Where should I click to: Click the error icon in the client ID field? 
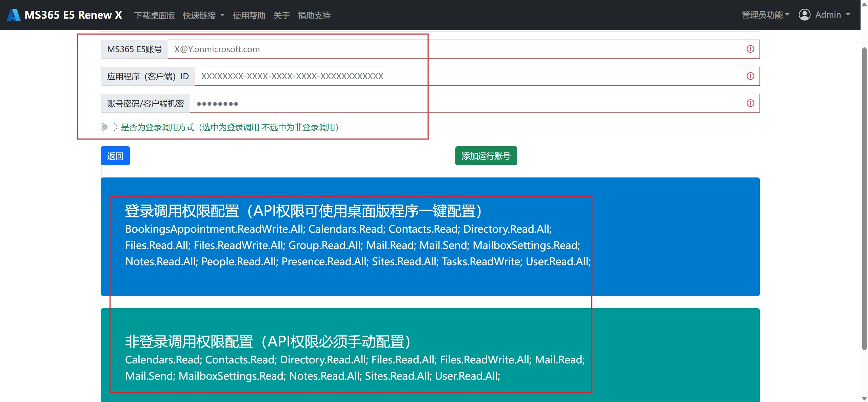tap(750, 76)
